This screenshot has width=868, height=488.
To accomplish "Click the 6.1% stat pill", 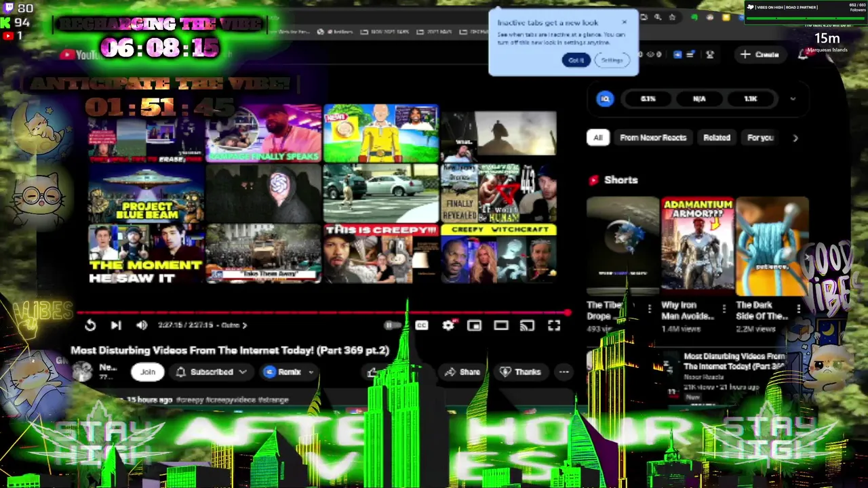I will [x=648, y=99].
